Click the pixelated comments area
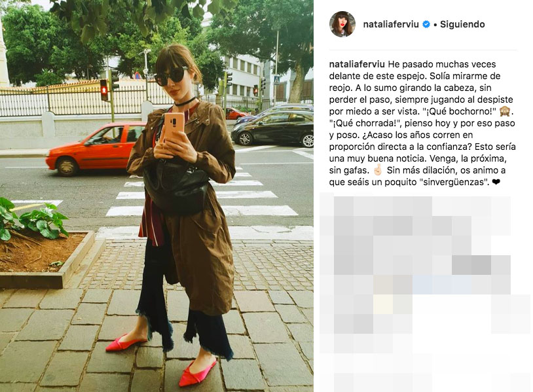This screenshot has width=533, height=392. click(425, 292)
